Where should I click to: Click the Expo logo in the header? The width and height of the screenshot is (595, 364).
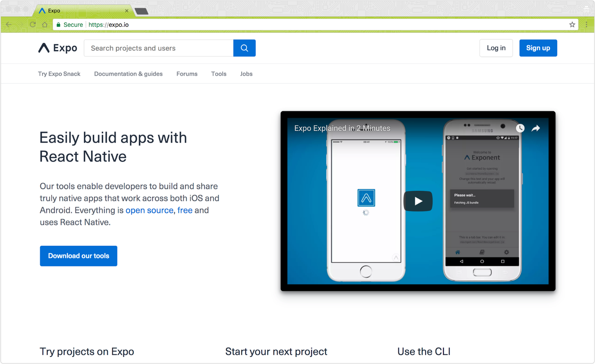click(x=58, y=48)
